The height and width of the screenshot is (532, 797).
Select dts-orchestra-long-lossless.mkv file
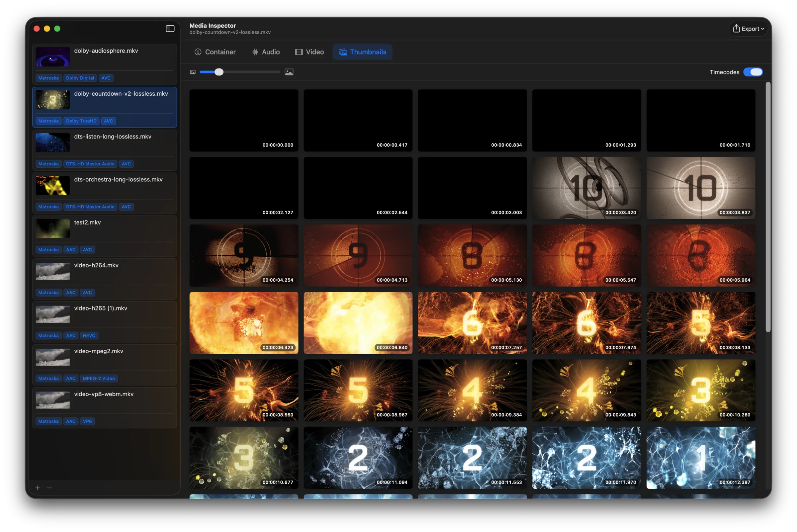(105, 193)
